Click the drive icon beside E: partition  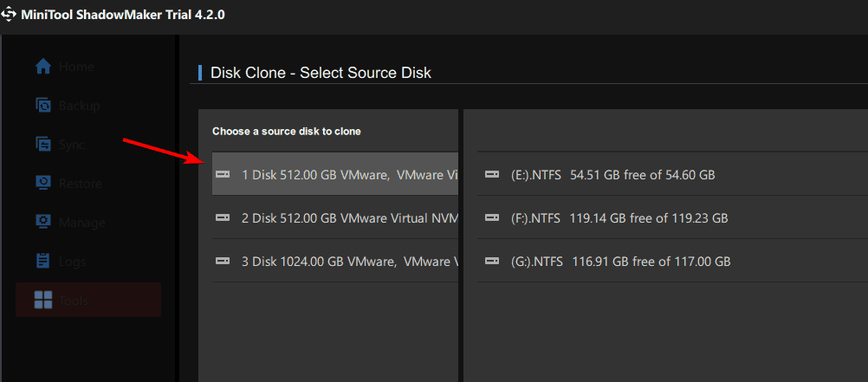[x=492, y=175]
